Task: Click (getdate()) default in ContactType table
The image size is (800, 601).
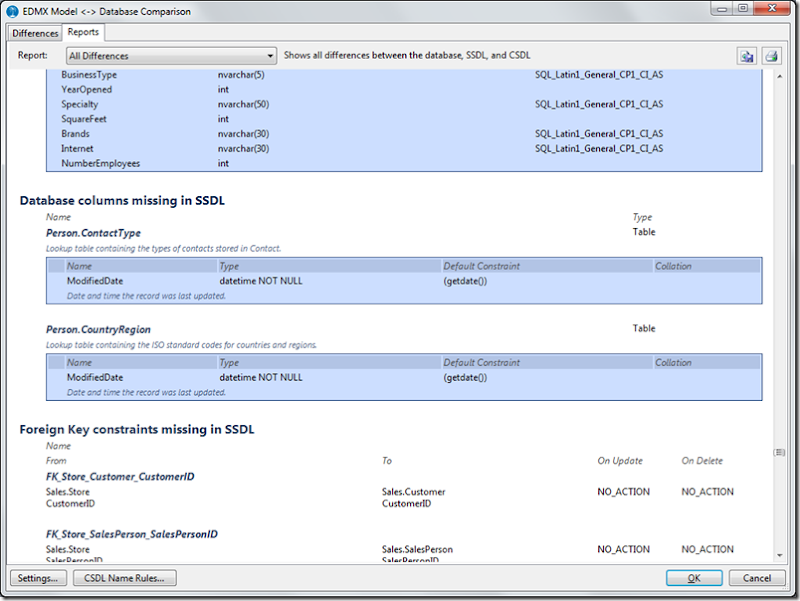Action: pos(465,281)
